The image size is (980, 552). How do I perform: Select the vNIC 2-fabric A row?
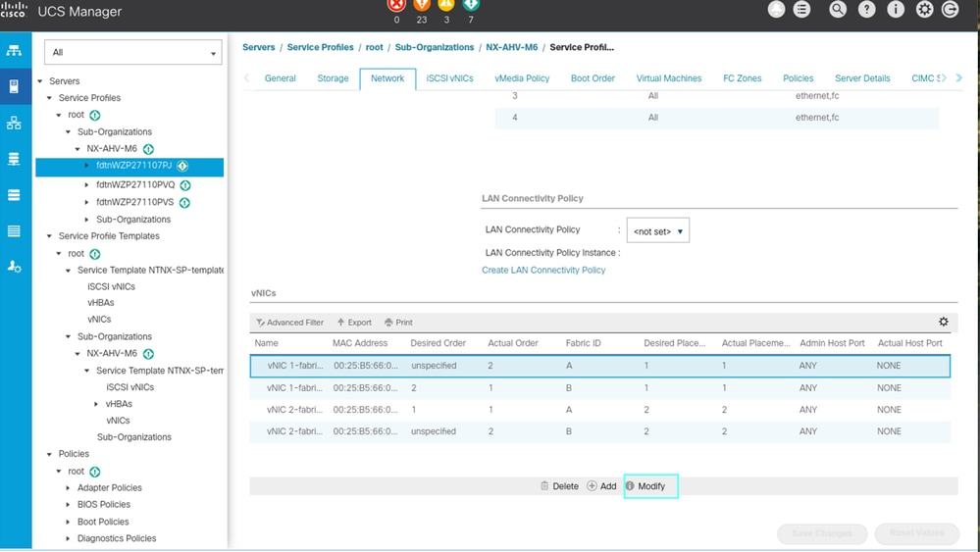[x=600, y=410]
